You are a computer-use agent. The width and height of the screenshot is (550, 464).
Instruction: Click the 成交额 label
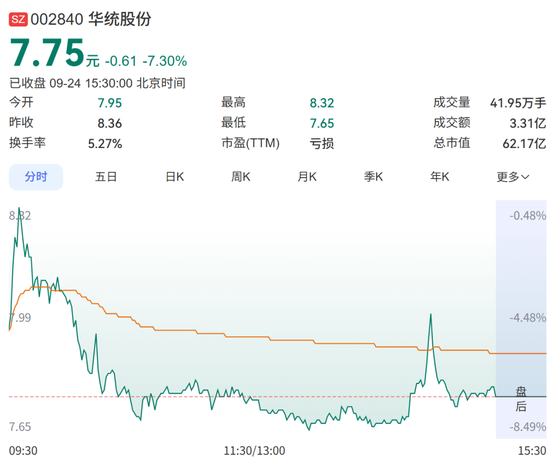(x=451, y=123)
